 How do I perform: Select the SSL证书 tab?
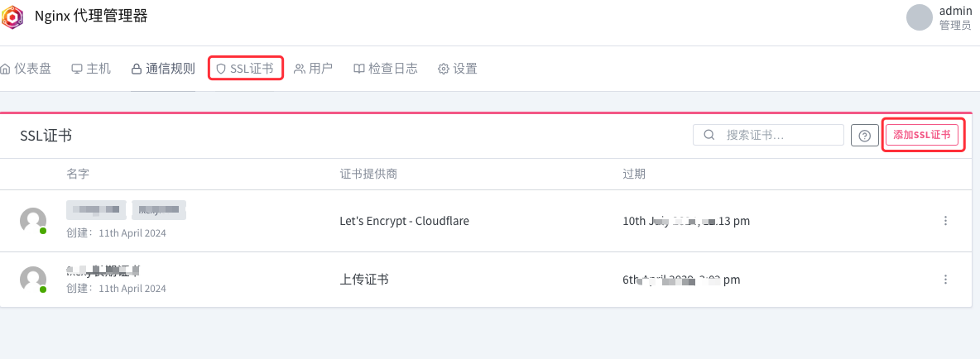245,69
